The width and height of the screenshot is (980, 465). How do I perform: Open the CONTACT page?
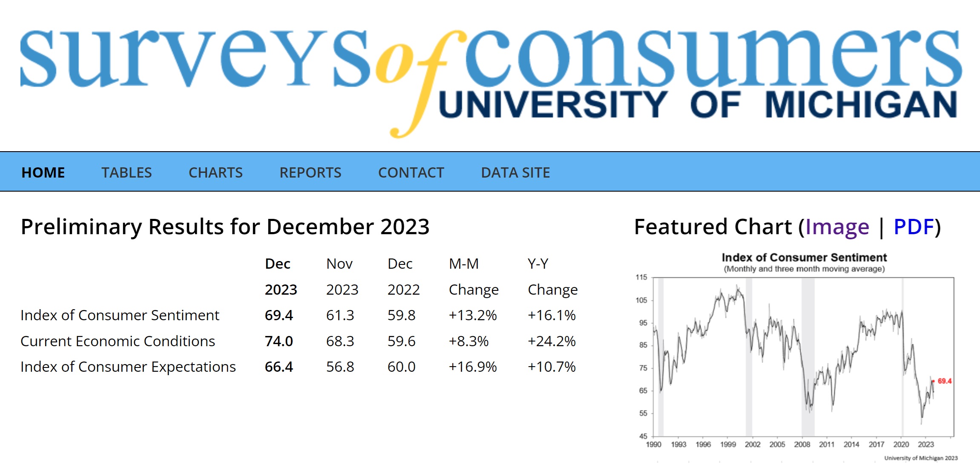click(411, 172)
